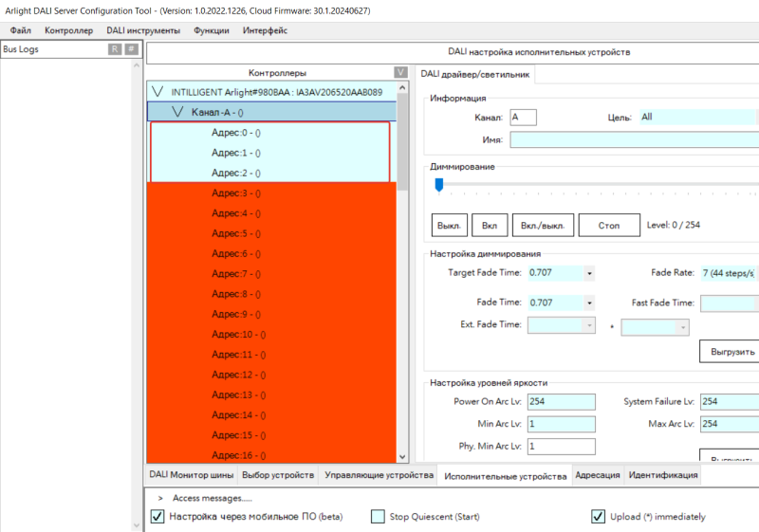The width and height of the screenshot is (759, 532).
Task: Click the Канал input field
Action: (x=524, y=117)
